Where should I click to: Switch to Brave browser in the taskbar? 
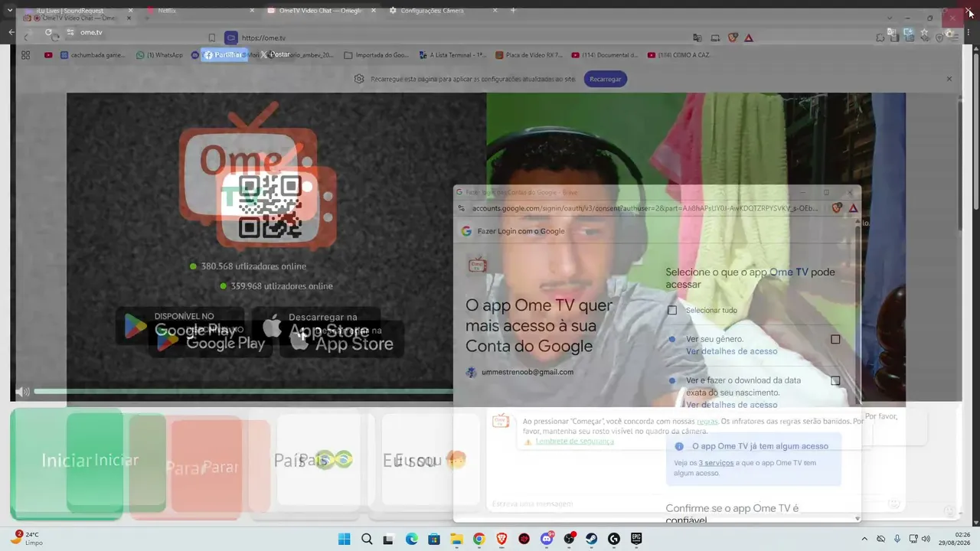click(x=501, y=539)
